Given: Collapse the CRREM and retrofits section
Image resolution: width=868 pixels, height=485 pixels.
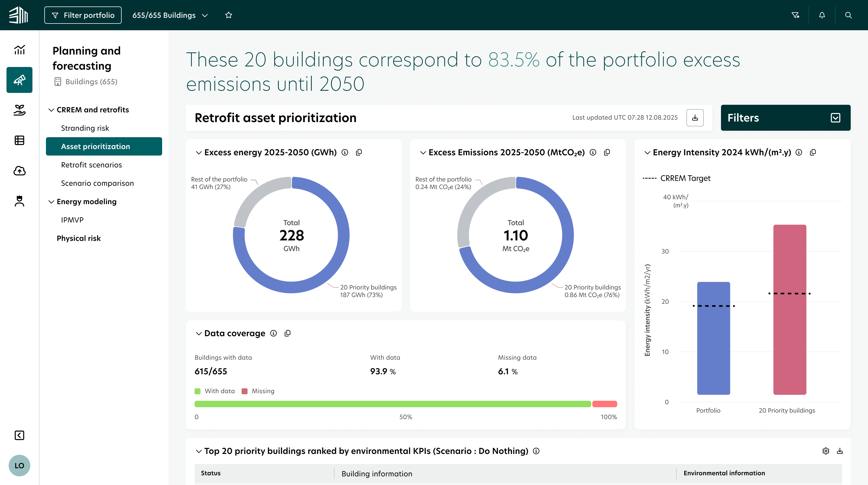Looking at the screenshot, I should (x=51, y=110).
